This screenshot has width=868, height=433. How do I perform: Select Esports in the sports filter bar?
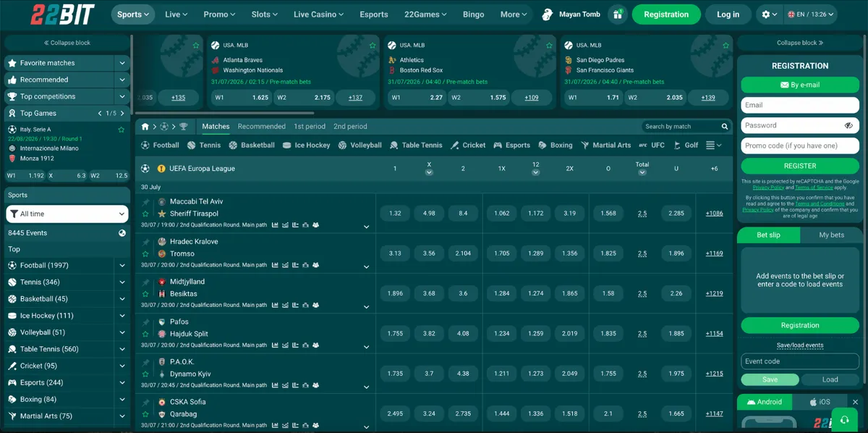point(512,145)
